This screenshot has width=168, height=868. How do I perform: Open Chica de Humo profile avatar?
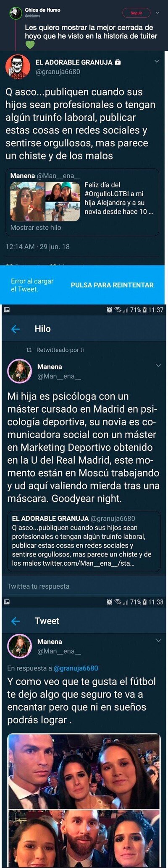16,13
